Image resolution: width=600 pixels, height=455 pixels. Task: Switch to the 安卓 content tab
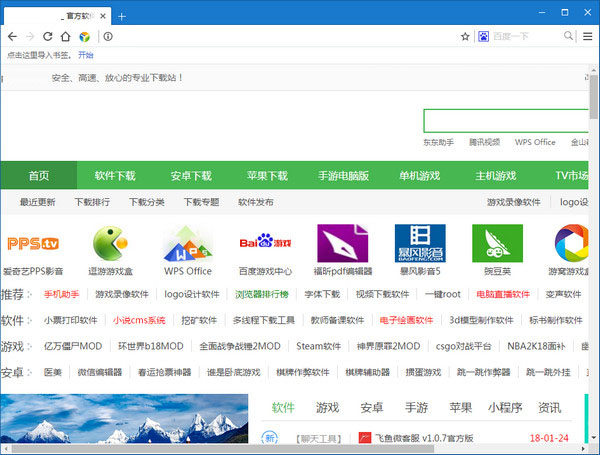tap(372, 408)
